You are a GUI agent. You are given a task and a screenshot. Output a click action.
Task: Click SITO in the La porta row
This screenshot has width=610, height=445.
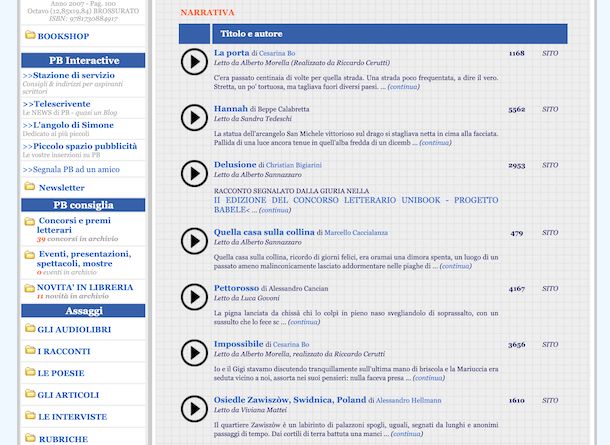coord(550,53)
